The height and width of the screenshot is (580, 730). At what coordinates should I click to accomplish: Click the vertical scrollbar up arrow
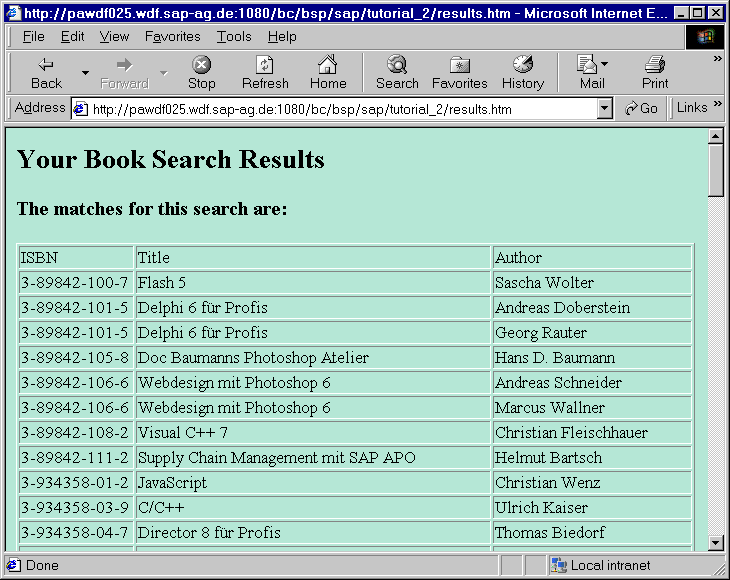tap(715, 136)
